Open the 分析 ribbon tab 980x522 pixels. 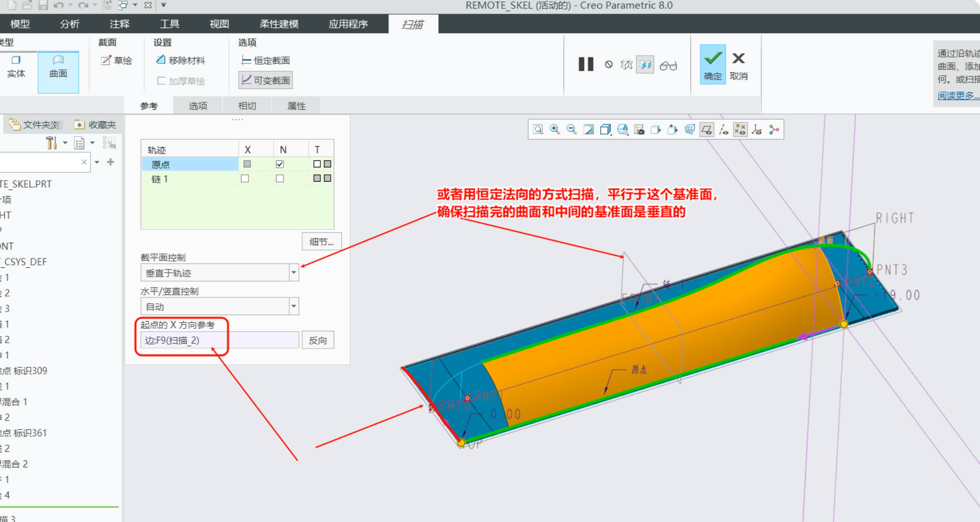click(70, 24)
